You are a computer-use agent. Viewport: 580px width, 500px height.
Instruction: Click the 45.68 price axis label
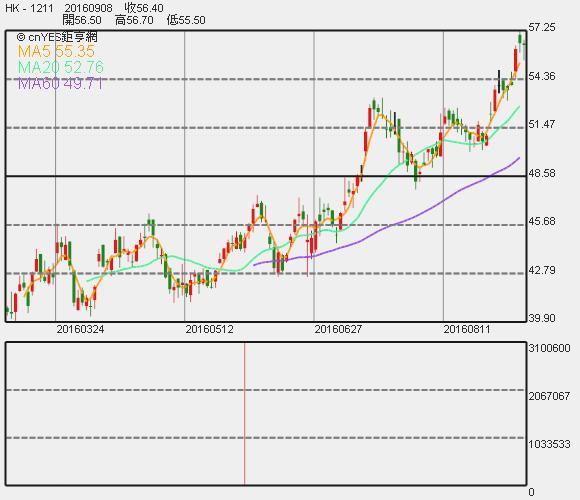tap(542, 221)
